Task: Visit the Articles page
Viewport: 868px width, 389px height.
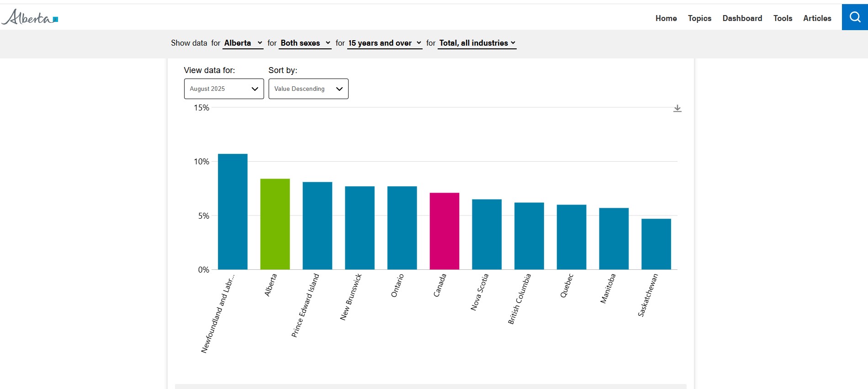Action: pyautogui.click(x=817, y=18)
